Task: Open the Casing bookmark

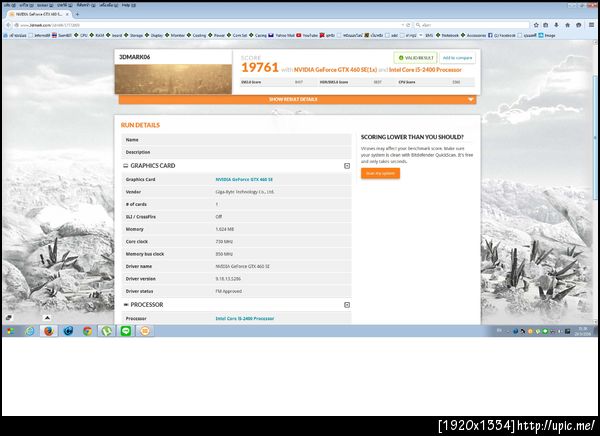Action: tap(258, 35)
